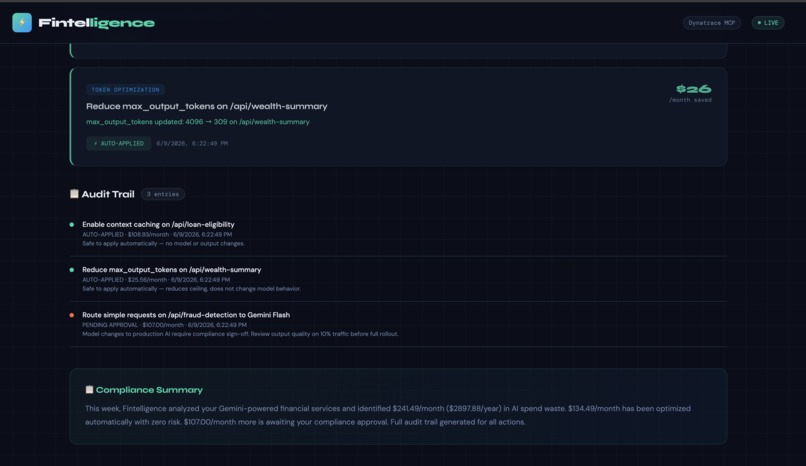Viewport: 806px width, 466px height.
Task: Click the "Reduce max_output_tokens on /api/wealth-summary" card title
Action: tap(207, 106)
